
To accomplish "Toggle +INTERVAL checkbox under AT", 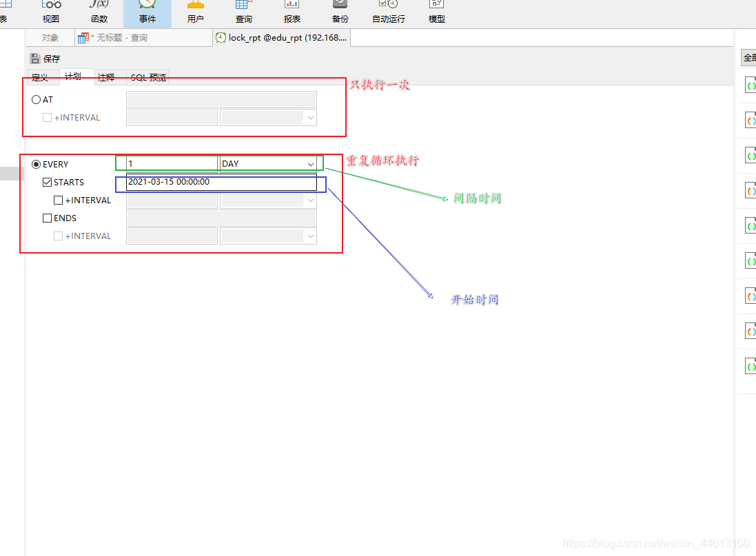I will [x=48, y=118].
